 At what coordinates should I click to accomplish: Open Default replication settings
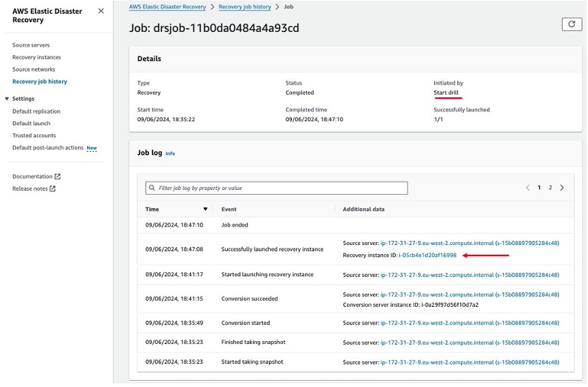pyautogui.click(x=36, y=111)
